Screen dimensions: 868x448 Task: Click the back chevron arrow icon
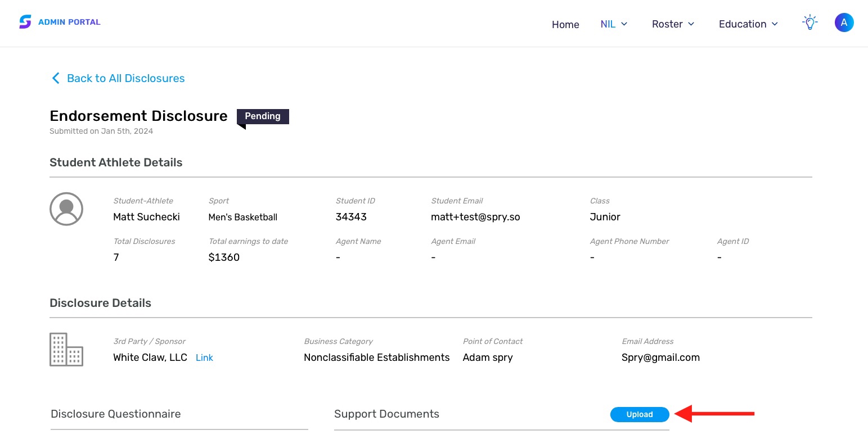tap(56, 78)
